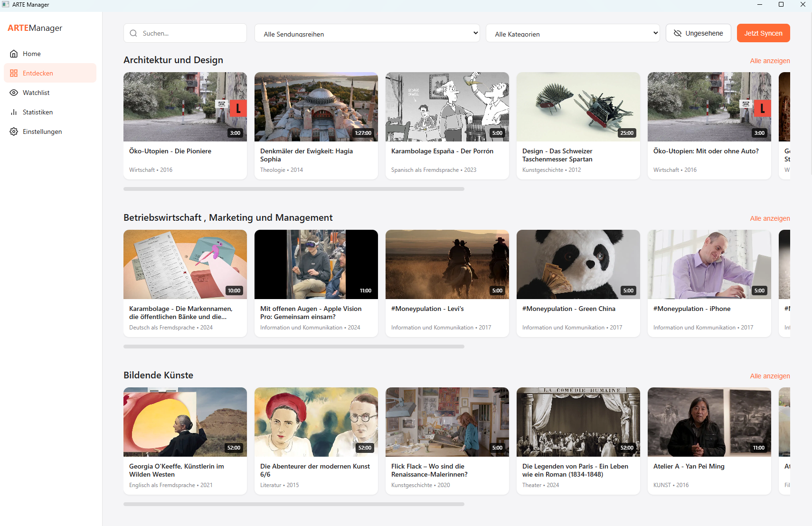The height and width of the screenshot is (526, 812).
Task: Click the Einstellungen gear icon
Action: point(14,131)
